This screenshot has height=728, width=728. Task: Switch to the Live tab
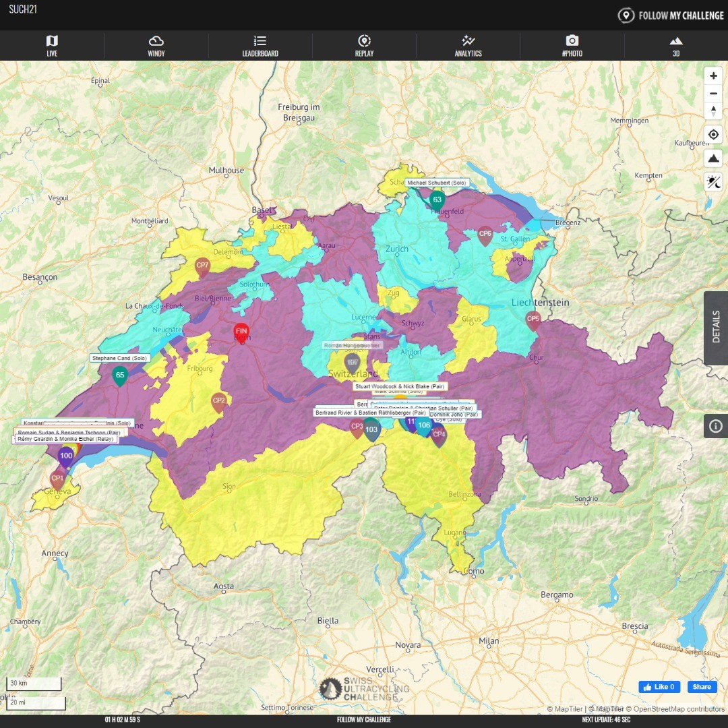(x=52, y=46)
